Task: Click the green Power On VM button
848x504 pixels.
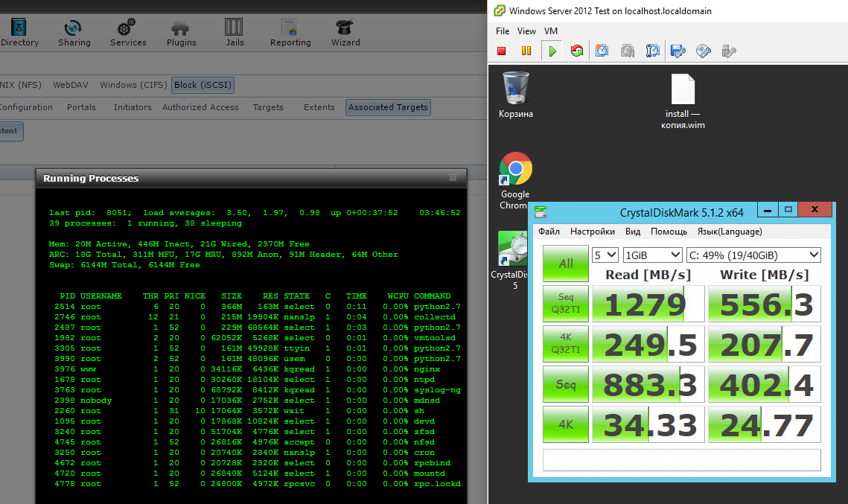Action: (x=552, y=51)
